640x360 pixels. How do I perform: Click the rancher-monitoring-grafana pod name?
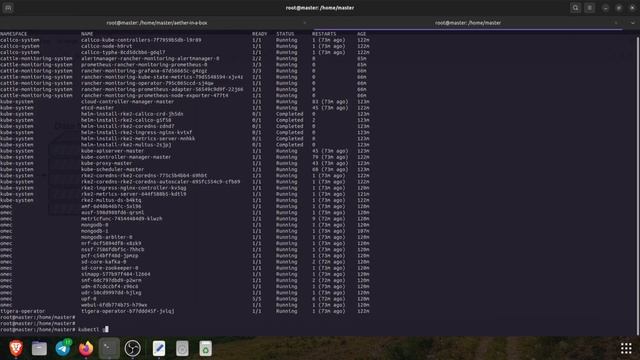pos(144,71)
